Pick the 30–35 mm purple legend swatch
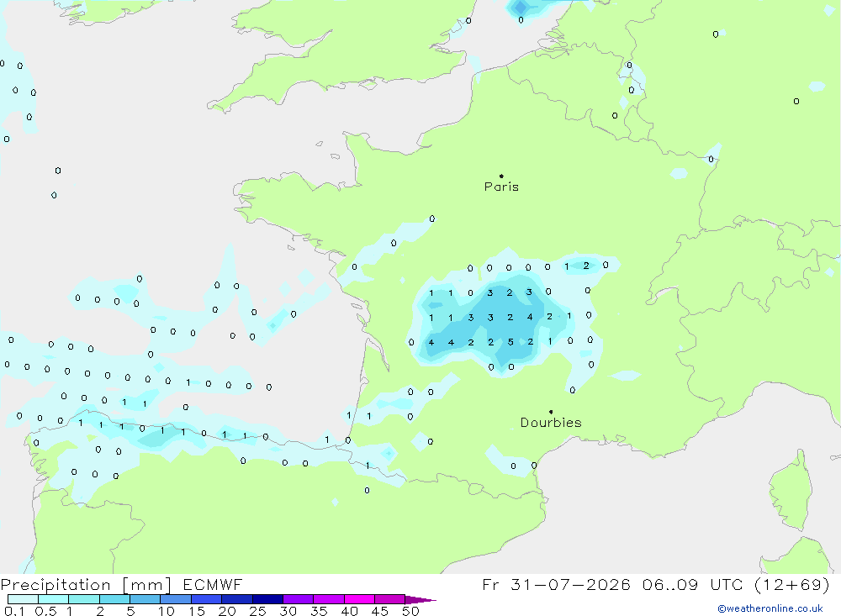841x616 pixels. click(x=299, y=599)
